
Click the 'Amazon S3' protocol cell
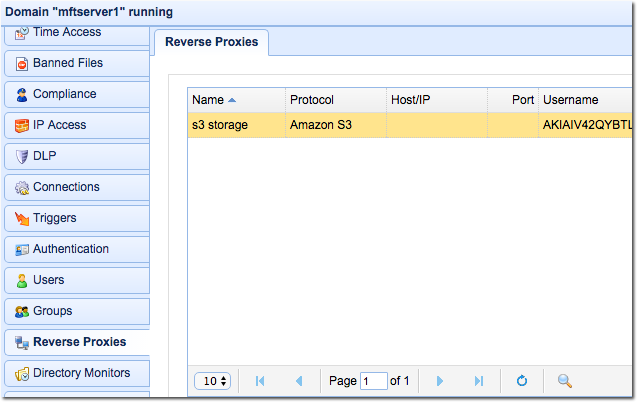tap(336, 125)
